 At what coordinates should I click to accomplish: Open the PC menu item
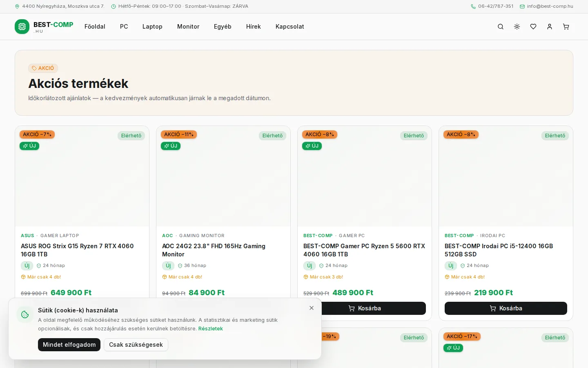pyautogui.click(x=124, y=27)
